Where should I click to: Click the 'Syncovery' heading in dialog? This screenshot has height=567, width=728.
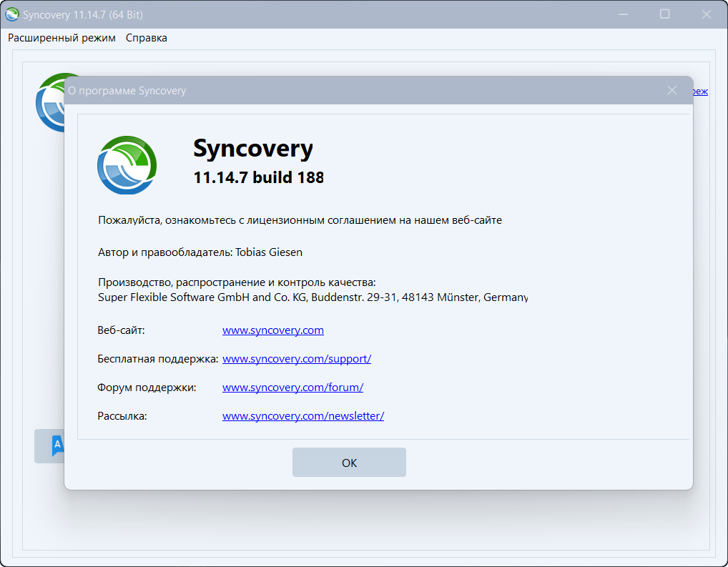253,148
